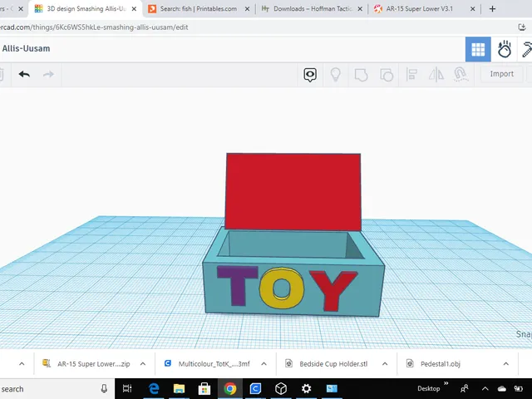532x399 pixels.
Task: Click the install app icon in address bar
Action: (522, 27)
